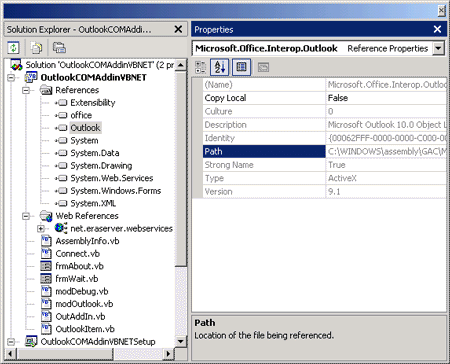Switch Properties grid to Categorized view
The width and height of the screenshot is (450, 364).
(200, 67)
